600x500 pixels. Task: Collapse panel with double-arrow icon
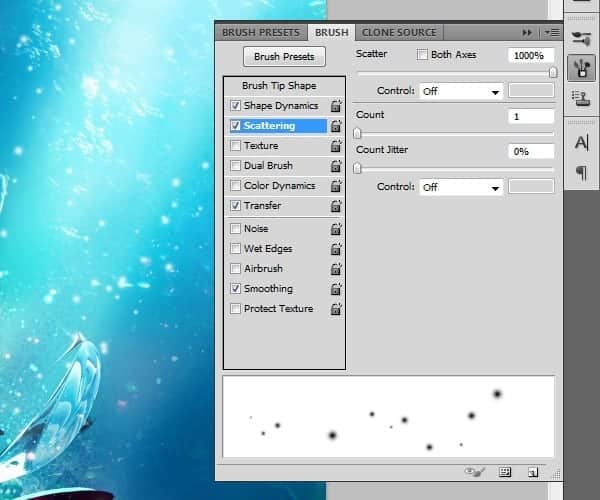pos(527,33)
